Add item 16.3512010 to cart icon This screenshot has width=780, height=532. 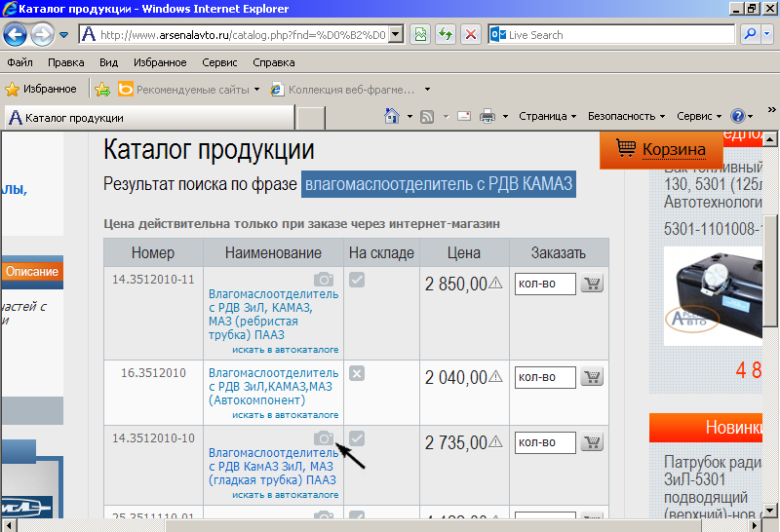[592, 377]
